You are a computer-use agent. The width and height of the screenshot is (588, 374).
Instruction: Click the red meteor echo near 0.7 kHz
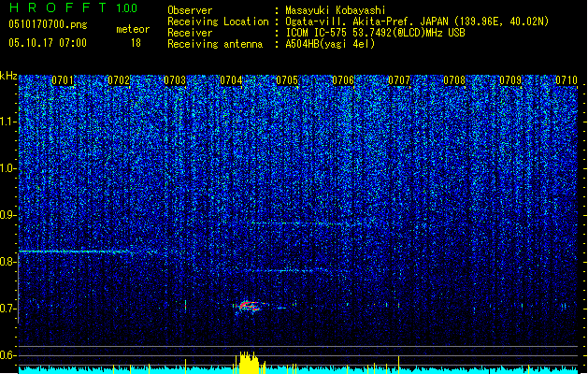(250, 306)
